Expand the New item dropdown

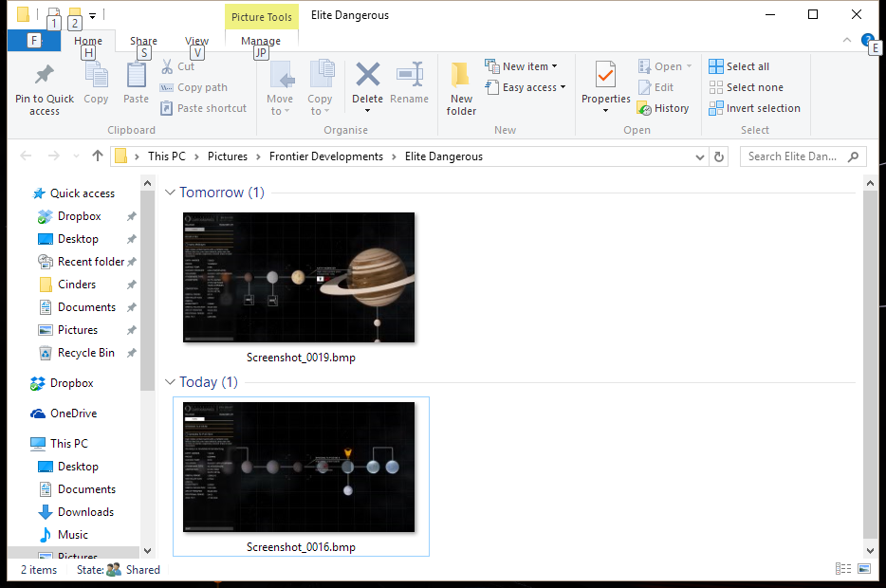[554, 66]
